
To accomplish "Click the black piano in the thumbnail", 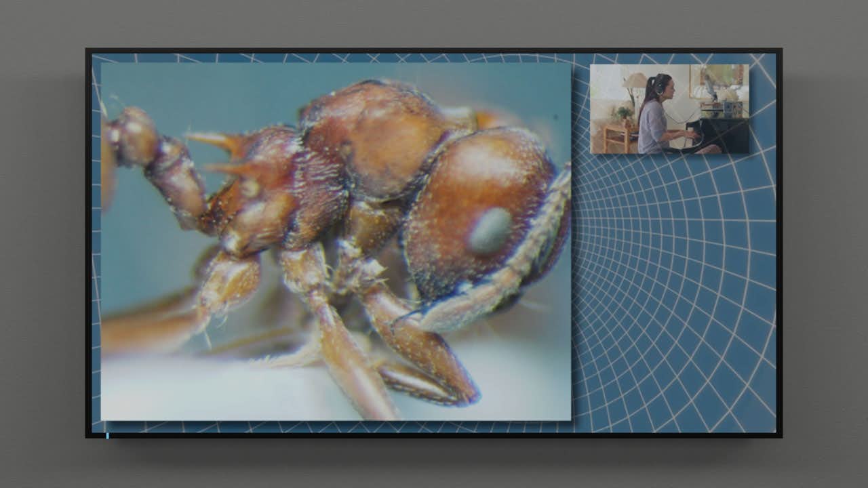I will pos(722,133).
